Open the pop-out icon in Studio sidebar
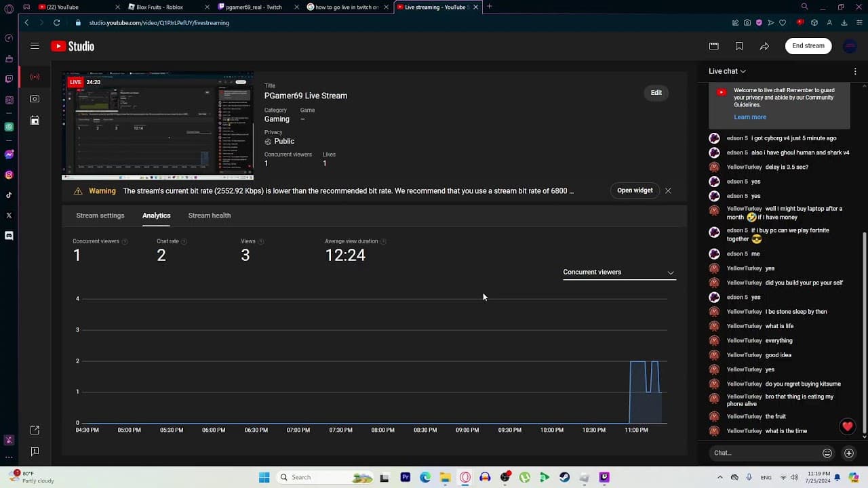The image size is (868, 488). point(35,430)
